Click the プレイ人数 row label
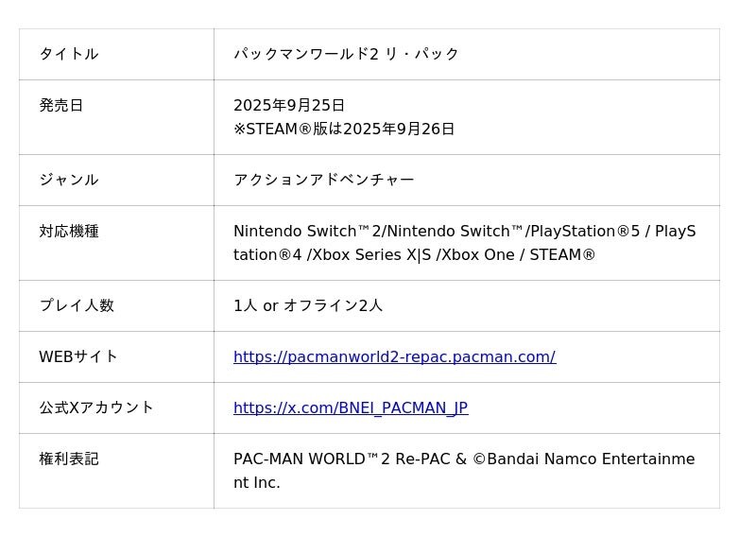This screenshot has height=537, width=756. click(x=76, y=305)
